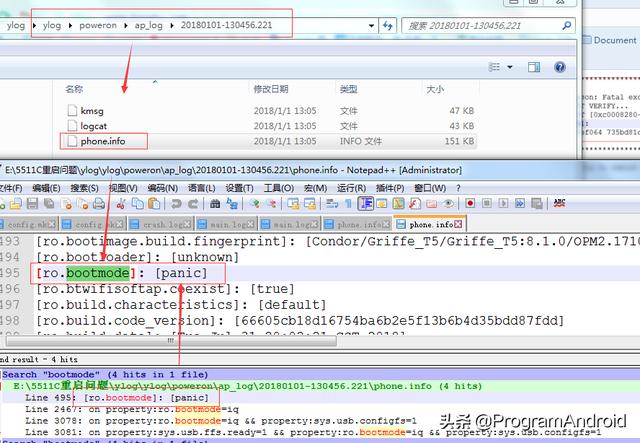Sort files by the 大小 column header
Screen dimensions: 640x443
click(435, 89)
